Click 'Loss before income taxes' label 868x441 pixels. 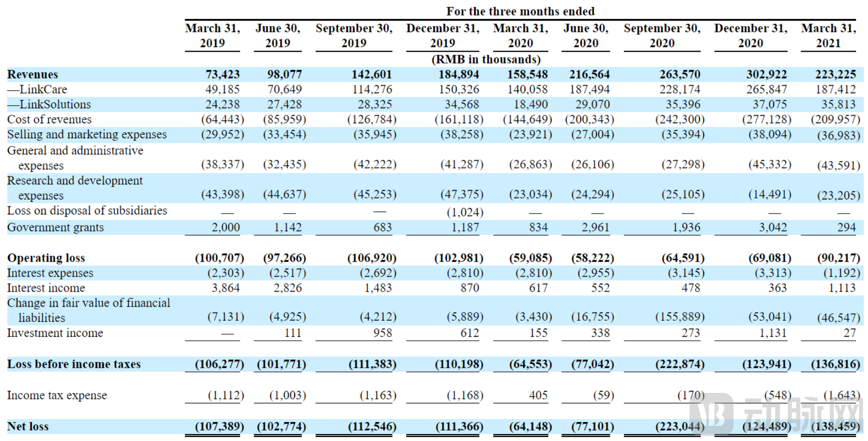coord(74,364)
